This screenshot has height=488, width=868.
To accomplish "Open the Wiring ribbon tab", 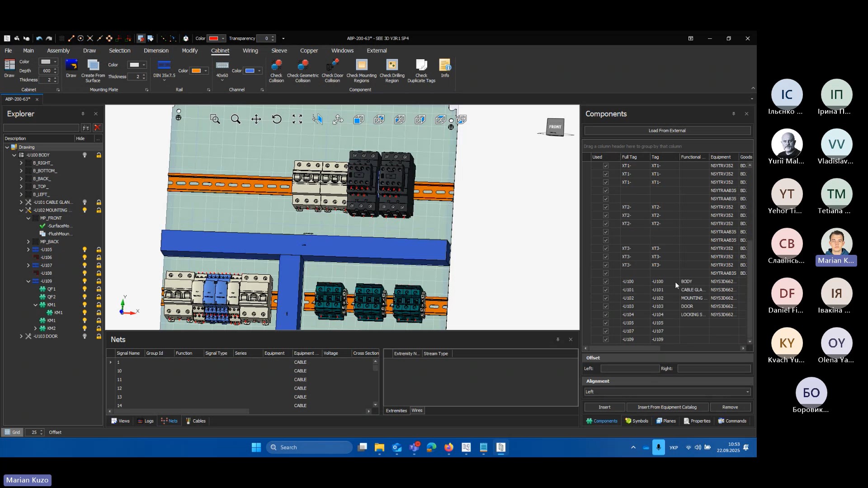I will point(250,51).
